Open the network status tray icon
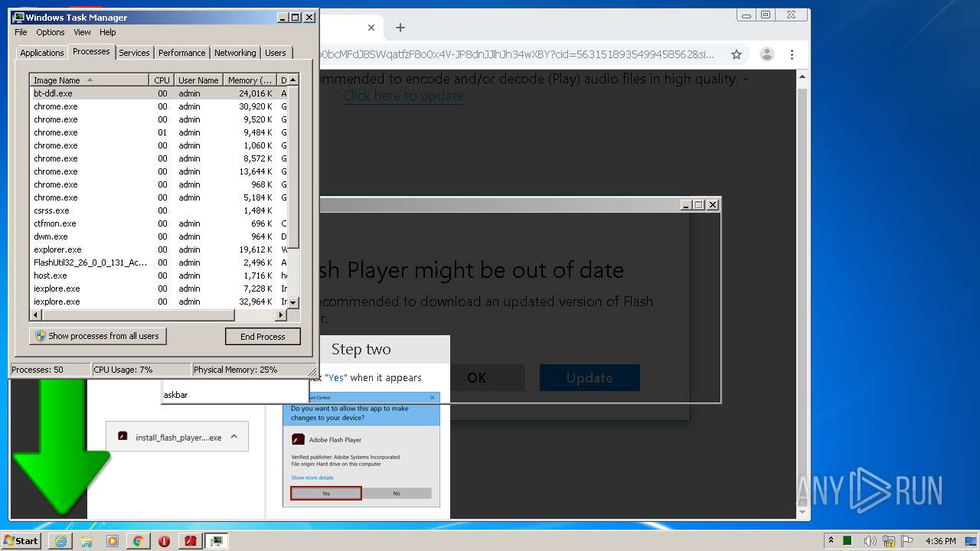The height and width of the screenshot is (551, 980). (x=887, y=541)
